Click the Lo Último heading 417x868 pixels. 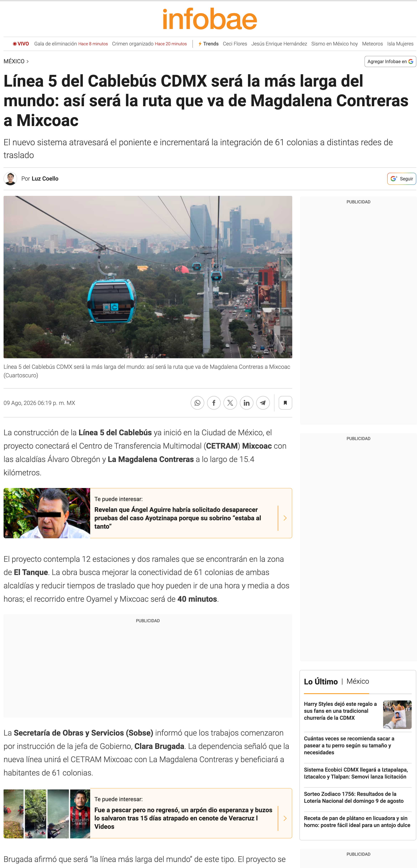[321, 682]
